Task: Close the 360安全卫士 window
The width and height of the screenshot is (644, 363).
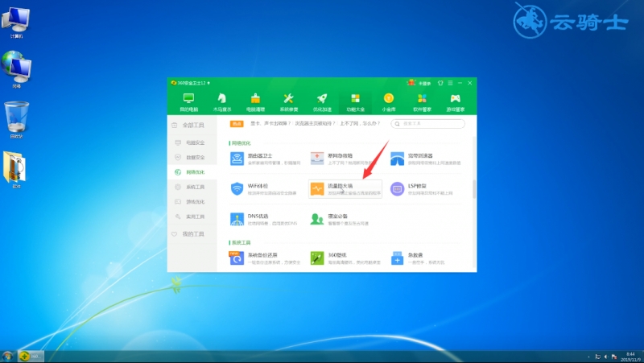Action: point(470,83)
